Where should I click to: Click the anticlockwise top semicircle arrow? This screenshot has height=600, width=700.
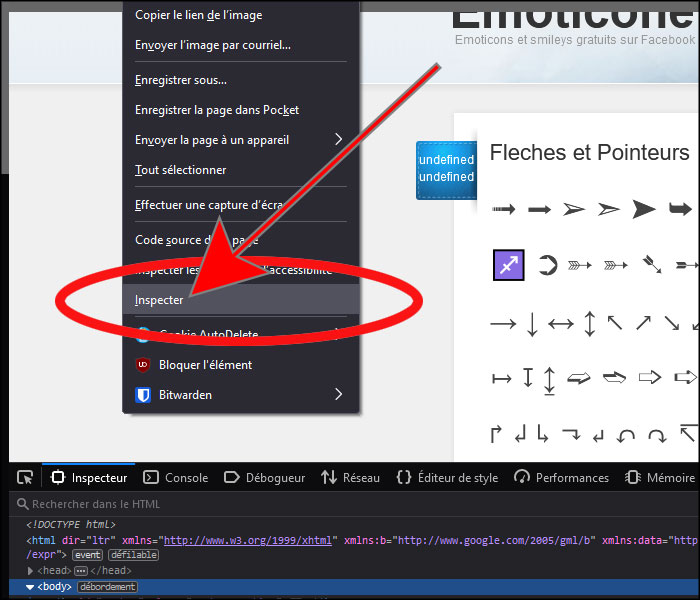pyautogui.click(x=626, y=436)
